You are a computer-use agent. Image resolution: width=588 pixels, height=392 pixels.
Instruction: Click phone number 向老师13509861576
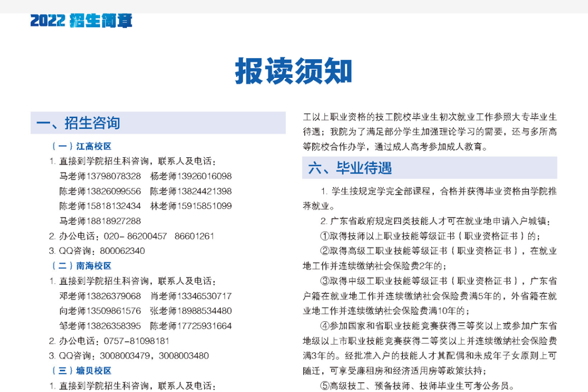(x=100, y=310)
